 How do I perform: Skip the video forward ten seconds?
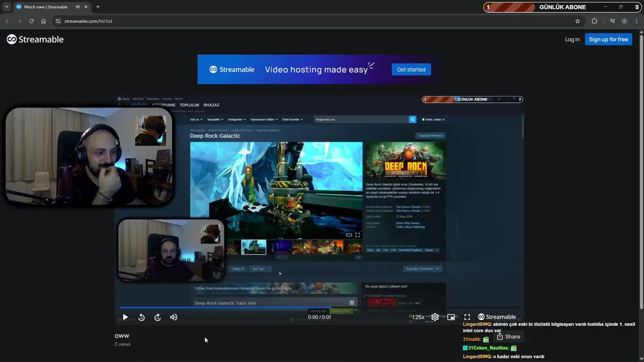[x=157, y=317]
